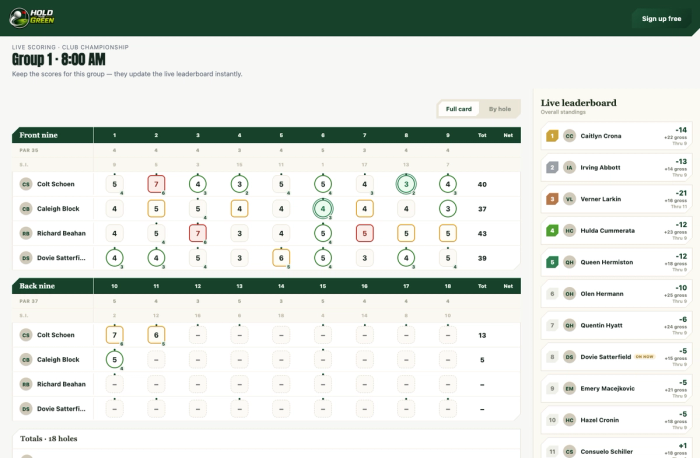Click Emery Macejkovic's EM avatar
This screenshot has width=700, height=458.
click(569, 388)
